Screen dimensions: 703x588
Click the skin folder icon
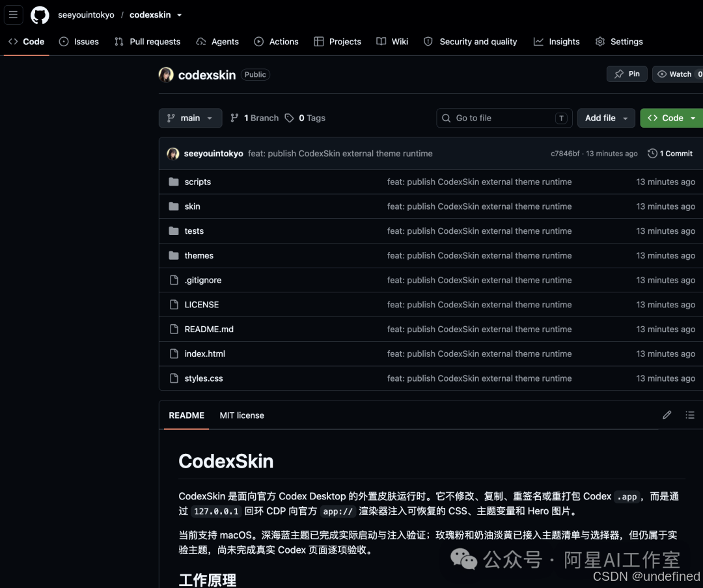pos(174,206)
